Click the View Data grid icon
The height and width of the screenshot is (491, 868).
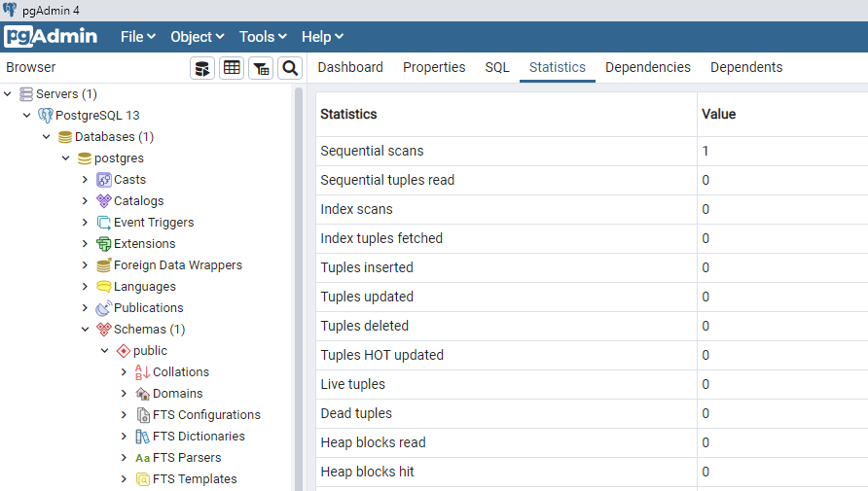coord(232,68)
